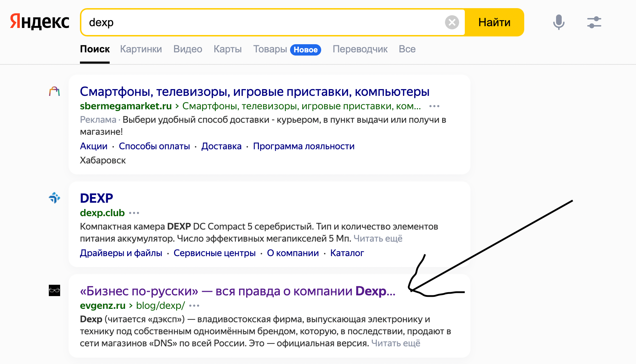
Task: Click the sbermegamarket favicon
Action: point(54,92)
